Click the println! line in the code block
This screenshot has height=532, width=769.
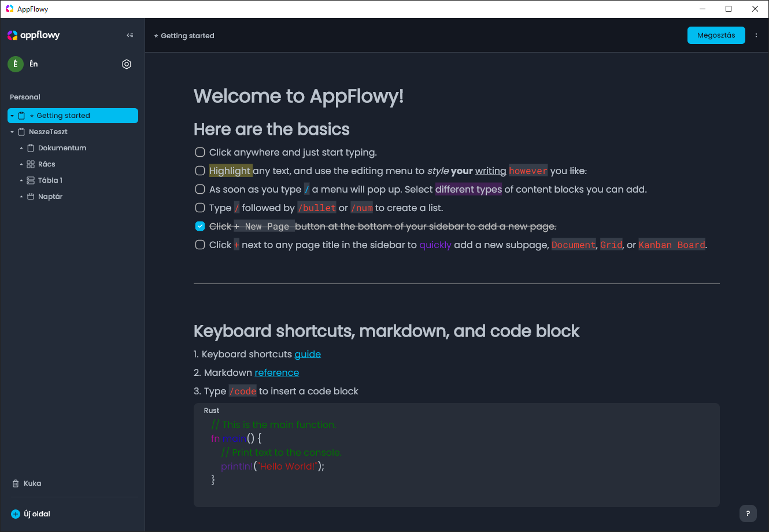(272, 466)
